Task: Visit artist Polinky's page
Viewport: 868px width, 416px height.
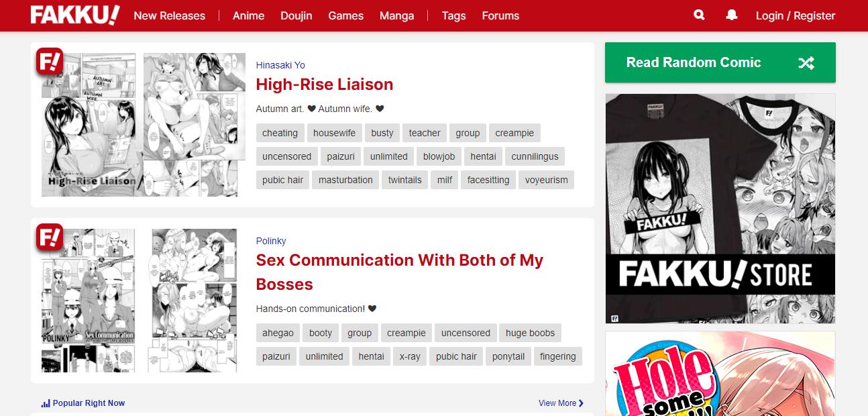Action: [271, 241]
